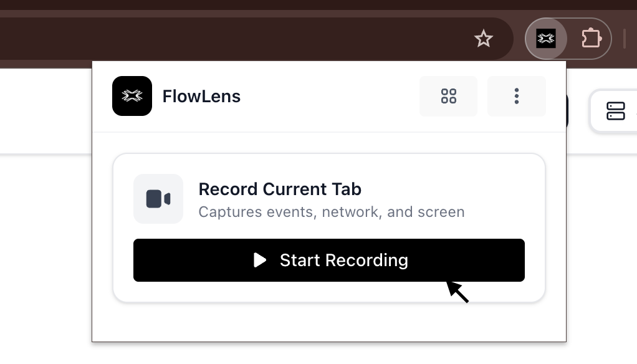Click the FlowLens logo in popup header
Viewport: 637px width, 364px height.
(132, 96)
